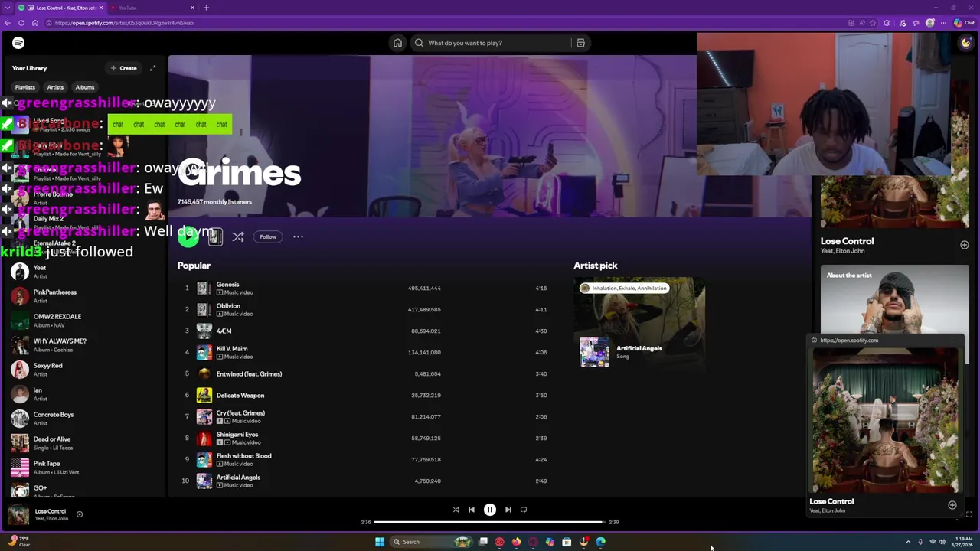
Task: Go back in browser history
Action: [x=8, y=23]
